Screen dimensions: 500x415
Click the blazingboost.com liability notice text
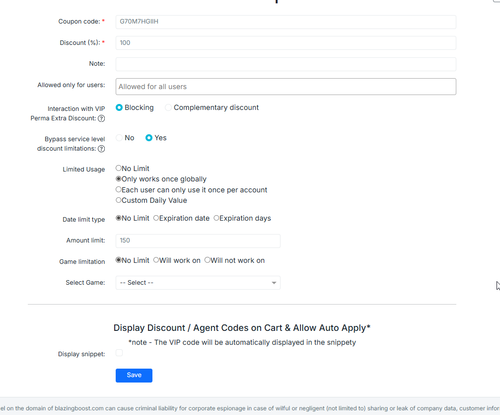250,408
